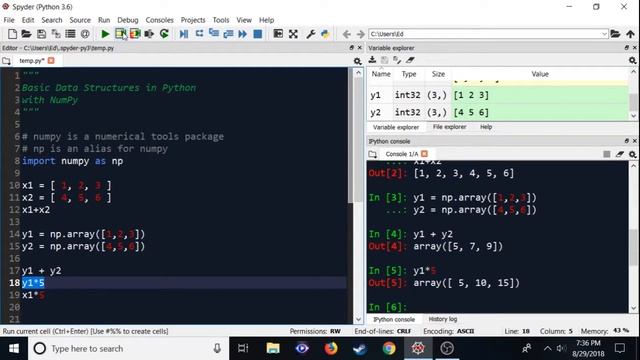This screenshot has height=360, width=640.
Task: Click debug step-return icon
Action: click(x=228, y=34)
